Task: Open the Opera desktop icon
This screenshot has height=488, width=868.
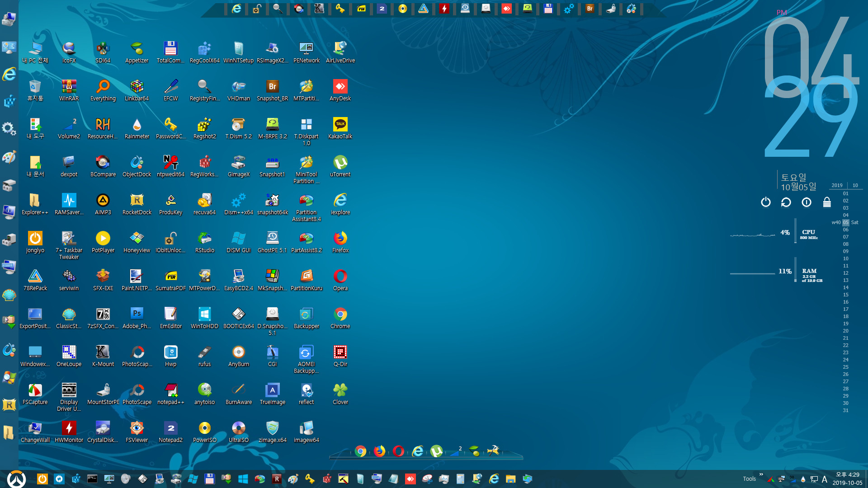Action: click(x=340, y=280)
